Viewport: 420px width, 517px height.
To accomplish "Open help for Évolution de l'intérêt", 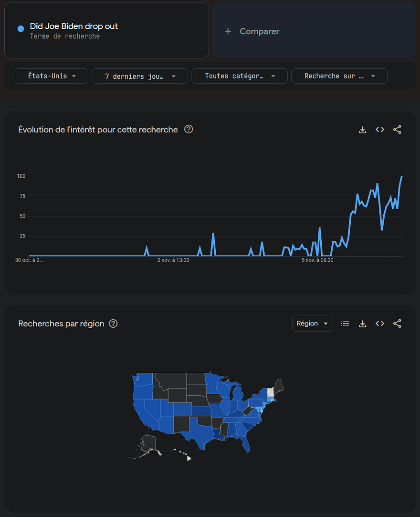I will (x=189, y=129).
